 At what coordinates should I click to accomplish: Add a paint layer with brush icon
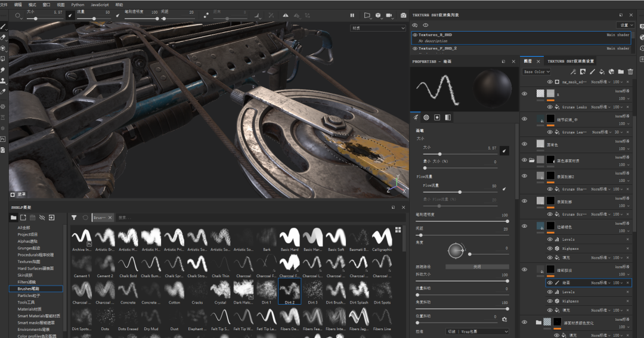coord(592,72)
